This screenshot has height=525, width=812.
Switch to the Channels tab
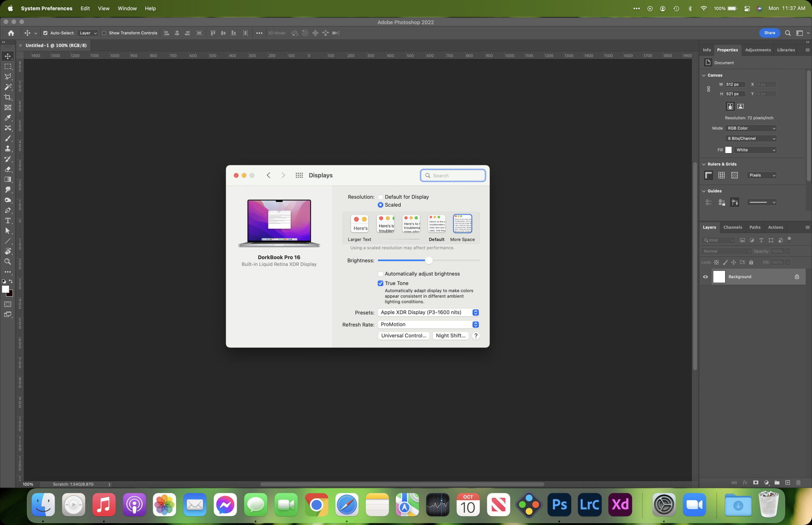(732, 227)
